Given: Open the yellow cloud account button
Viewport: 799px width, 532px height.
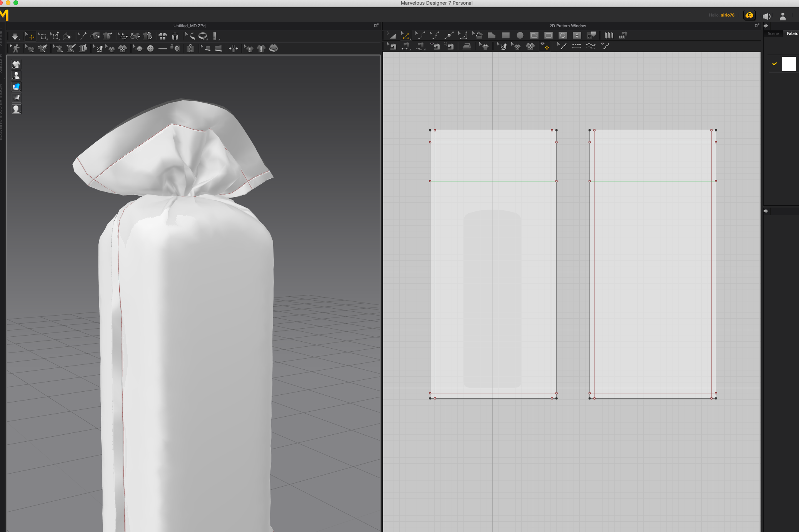Looking at the screenshot, I should coord(749,15).
